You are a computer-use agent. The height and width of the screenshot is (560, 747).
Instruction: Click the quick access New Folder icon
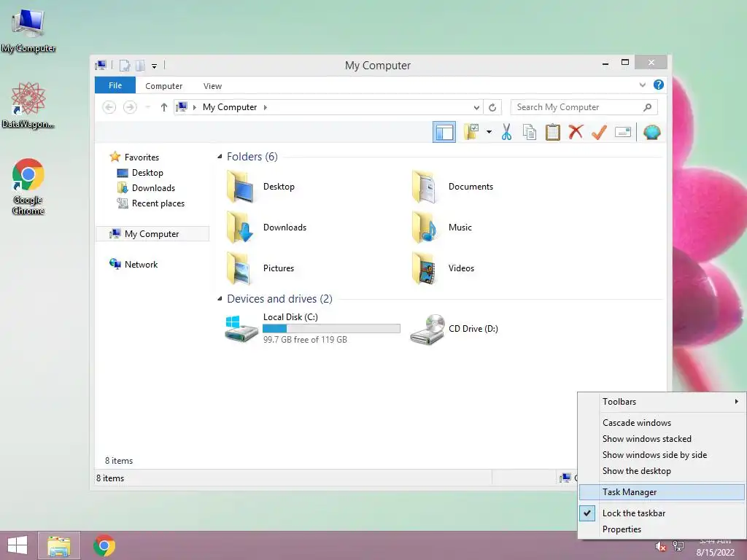pos(141,65)
